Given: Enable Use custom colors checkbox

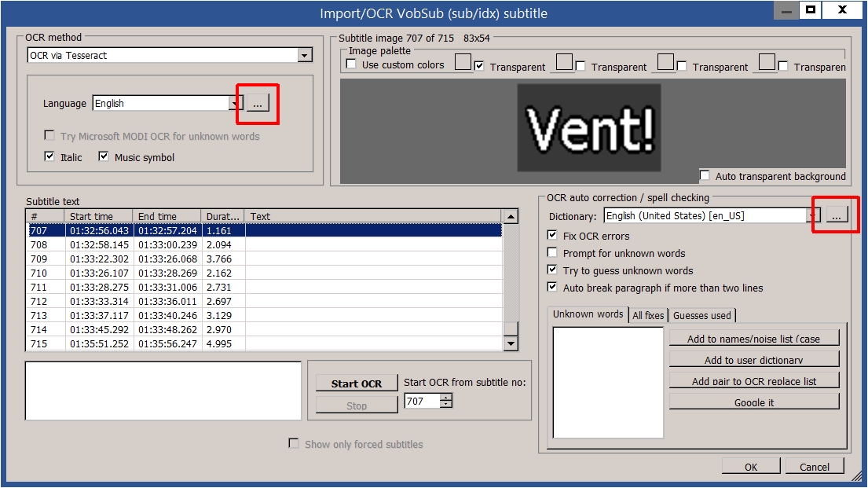Looking at the screenshot, I should click(351, 64).
